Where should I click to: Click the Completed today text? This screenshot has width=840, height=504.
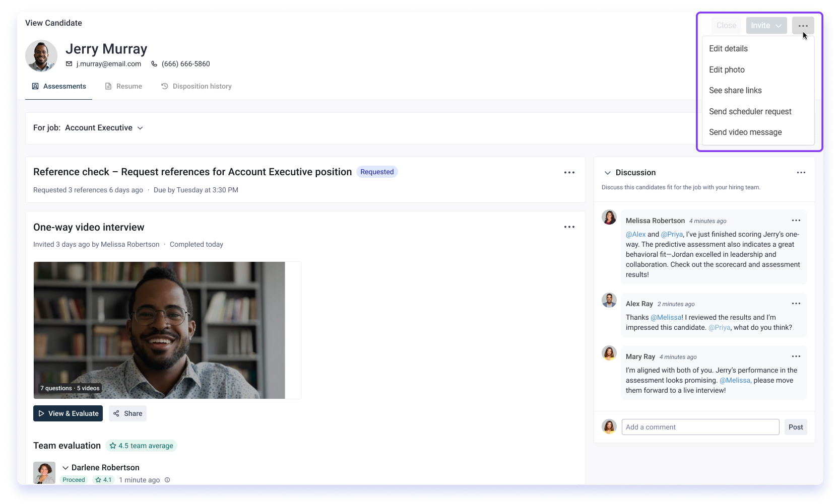(197, 244)
